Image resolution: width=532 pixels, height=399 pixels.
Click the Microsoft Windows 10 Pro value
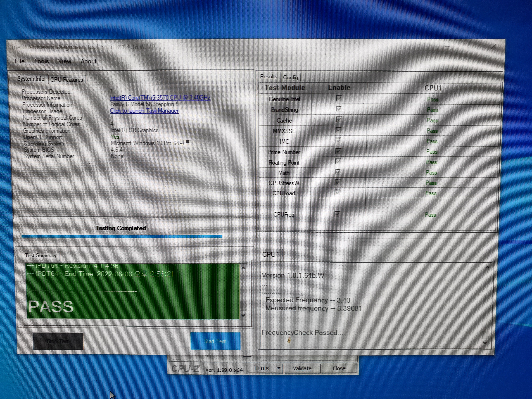[x=150, y=143]
